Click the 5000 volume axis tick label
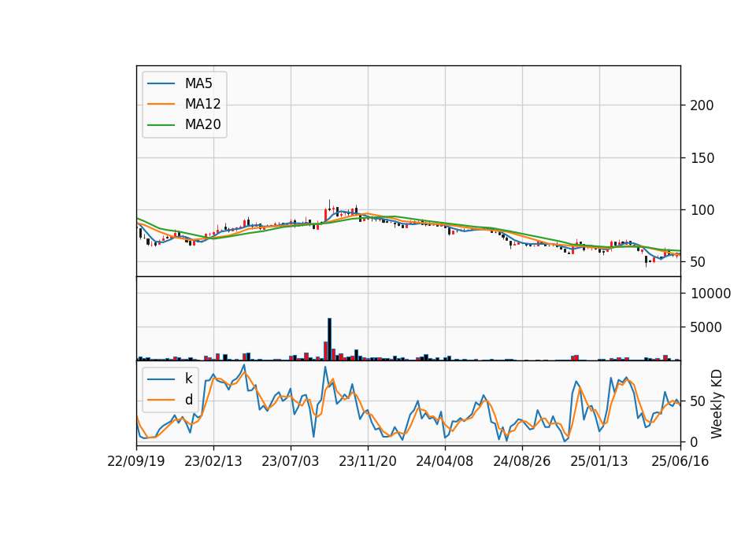This screenshot has height=543, width=756. [x=706, y=327]
